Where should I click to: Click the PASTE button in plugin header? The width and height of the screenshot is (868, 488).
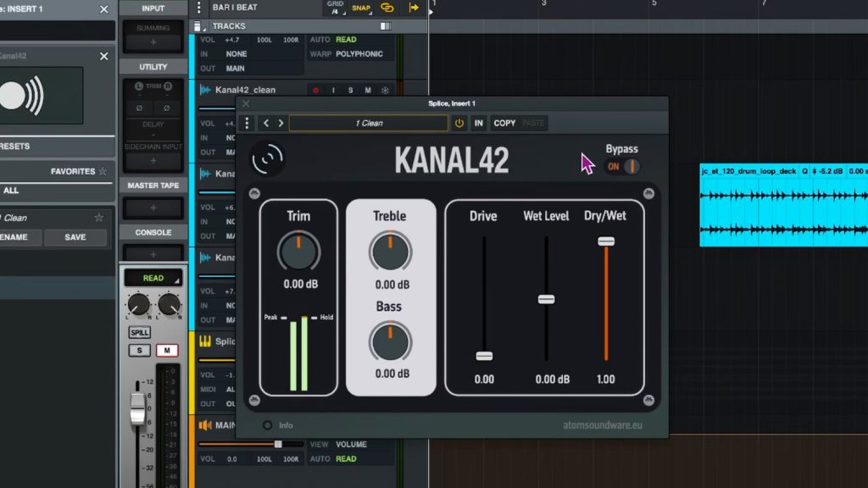[533, 123]
